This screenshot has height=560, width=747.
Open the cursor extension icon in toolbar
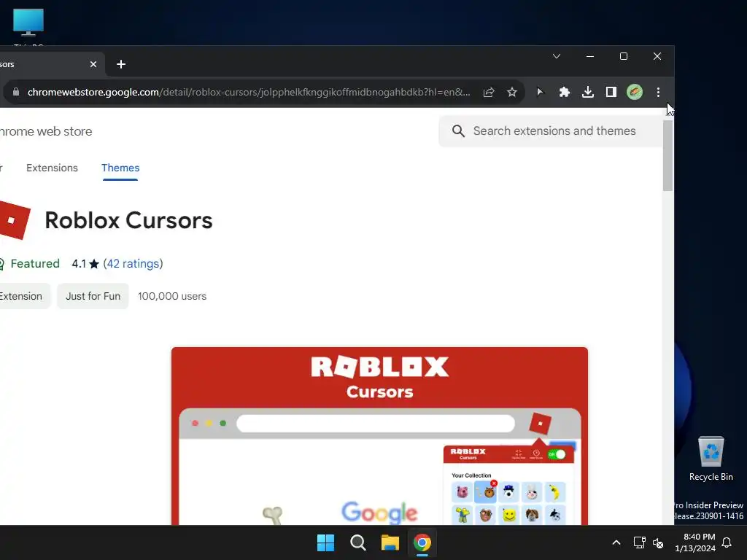540,92
